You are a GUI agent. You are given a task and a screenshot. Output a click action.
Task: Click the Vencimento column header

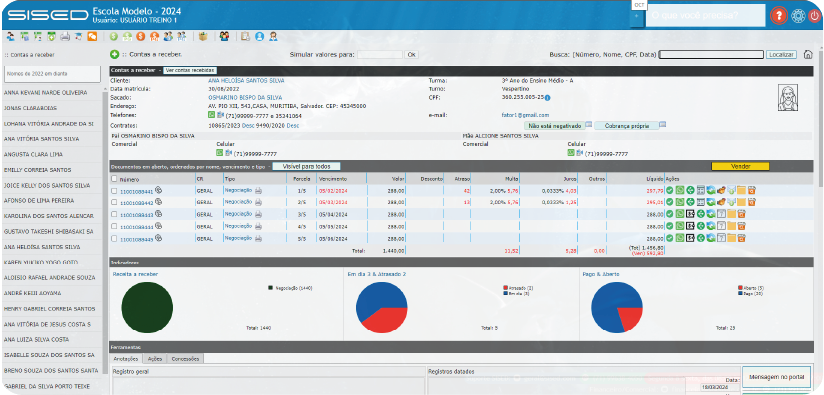pyautogui.click(x=332, y=179)
